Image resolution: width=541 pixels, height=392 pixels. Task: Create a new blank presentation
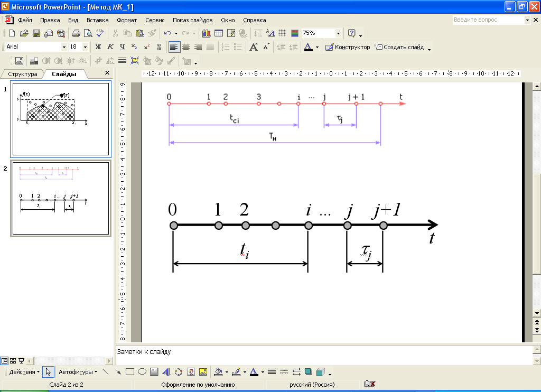coord(12,33)
